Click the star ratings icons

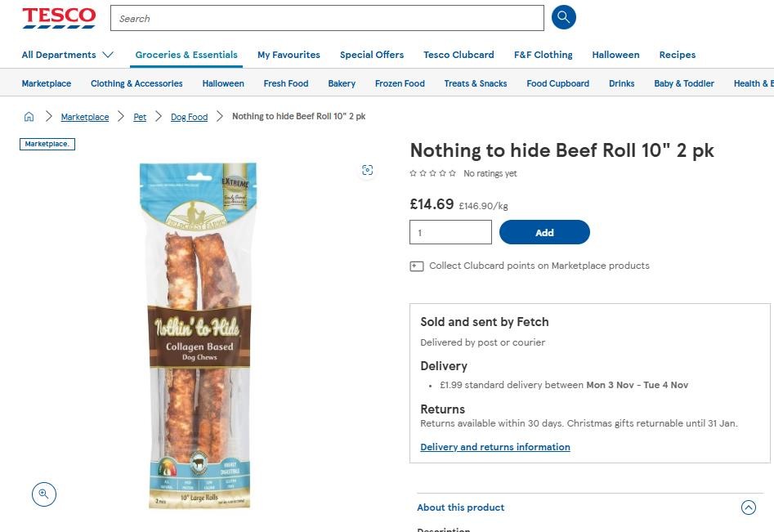pyautogui.click(x=433, y=173)
